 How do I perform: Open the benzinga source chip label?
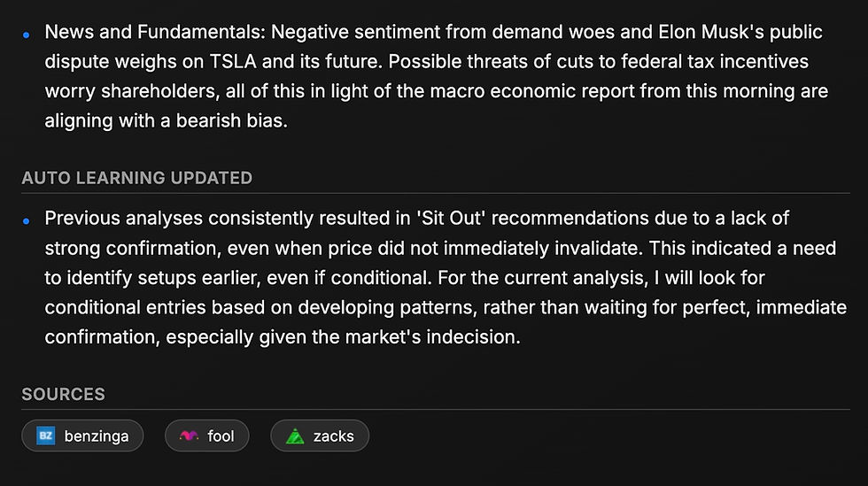coord(97,436)
